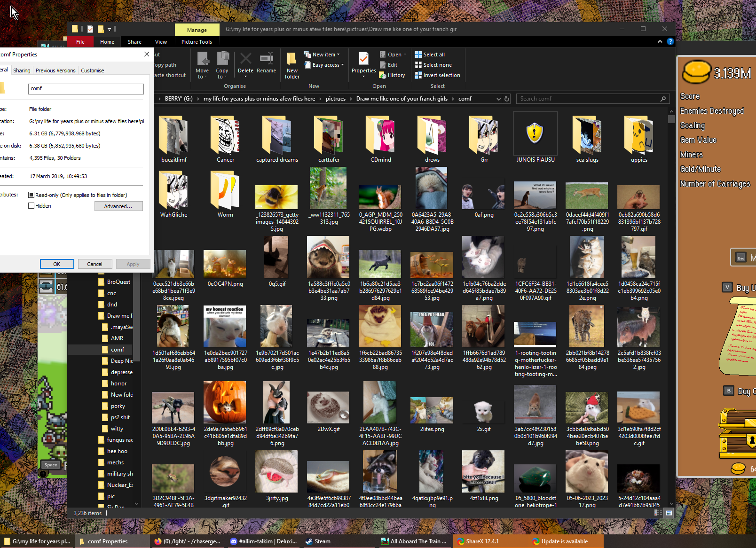Screen dimensions: 756x548
Task: Click OK in comf Properties
Action: coord(56,264)
